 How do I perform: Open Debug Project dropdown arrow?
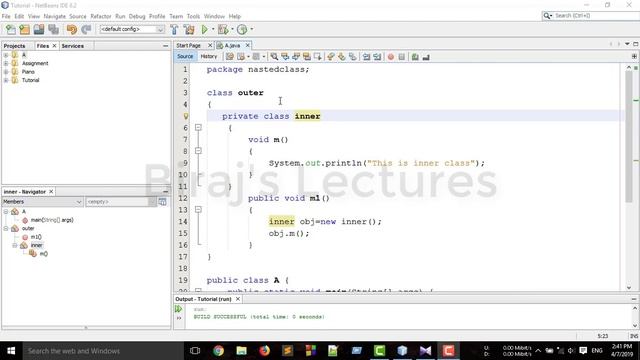tap(232, 29)
